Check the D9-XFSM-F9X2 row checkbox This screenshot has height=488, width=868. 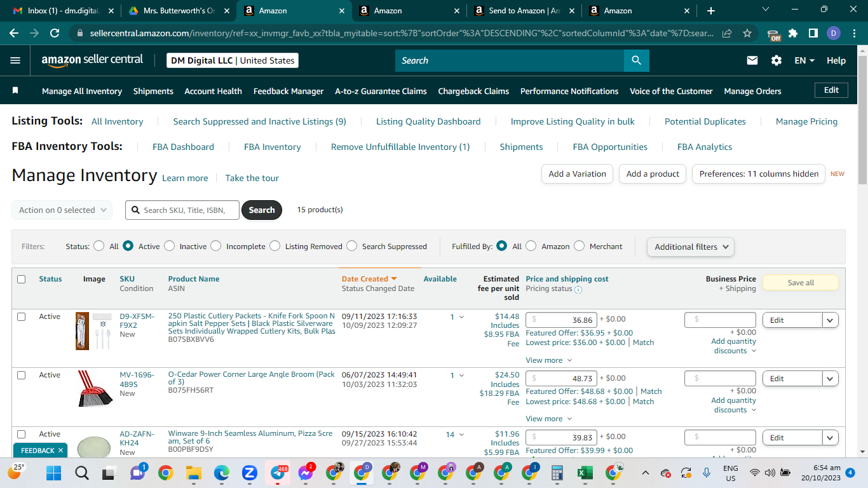[22, 316]
